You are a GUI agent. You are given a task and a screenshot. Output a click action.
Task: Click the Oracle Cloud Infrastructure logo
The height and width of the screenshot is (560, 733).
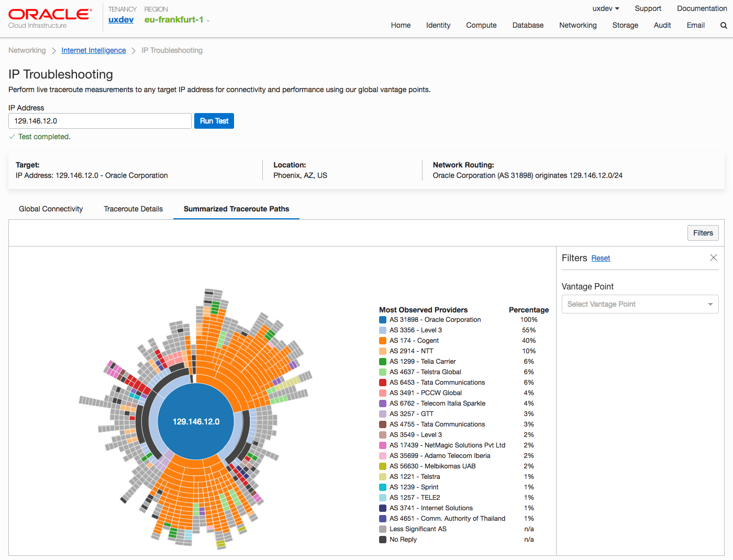[50, 18]
